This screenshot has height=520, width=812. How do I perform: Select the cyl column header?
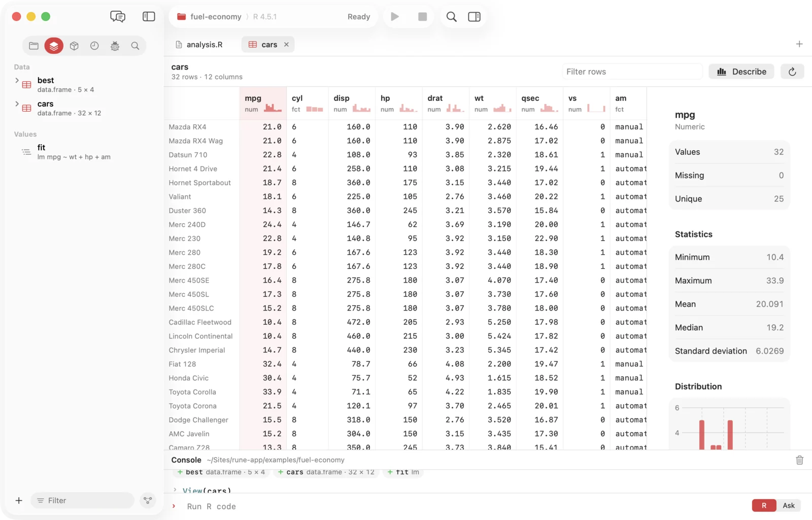308,103
